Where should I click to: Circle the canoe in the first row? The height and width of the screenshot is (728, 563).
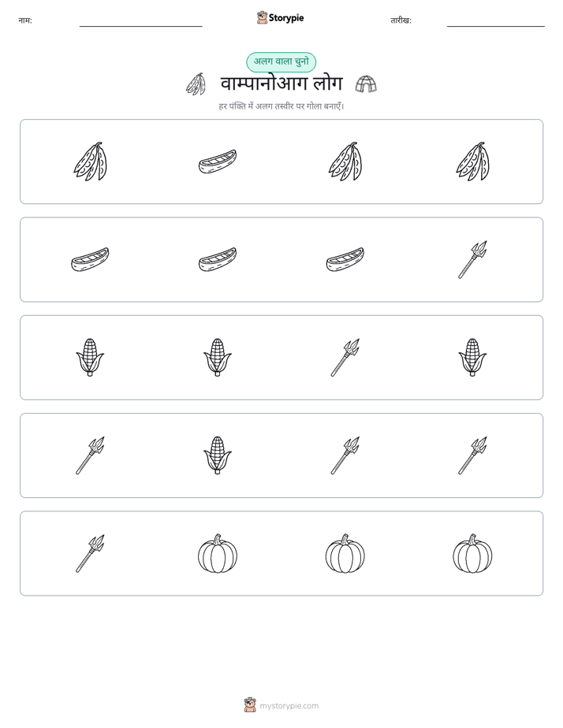click(218, 162)
